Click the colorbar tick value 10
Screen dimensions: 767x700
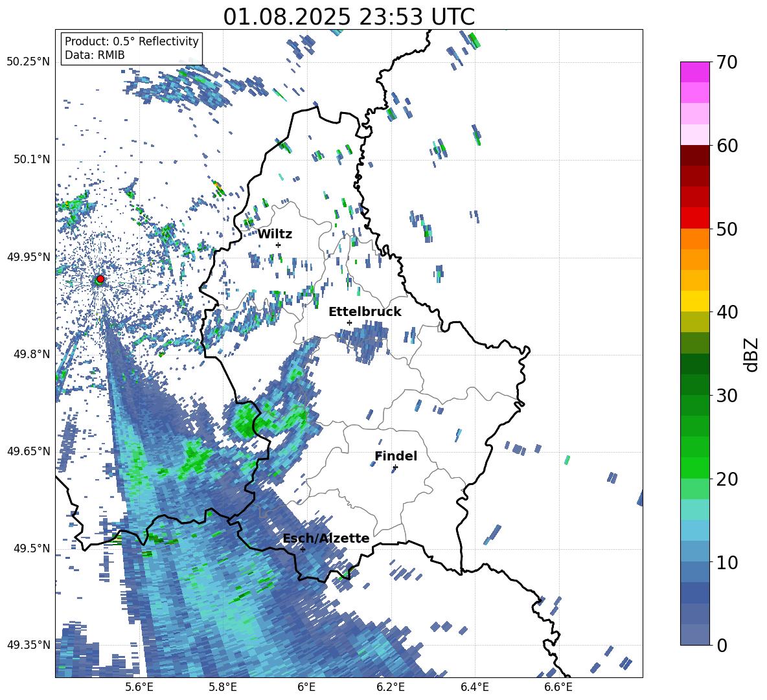point(727,562)
